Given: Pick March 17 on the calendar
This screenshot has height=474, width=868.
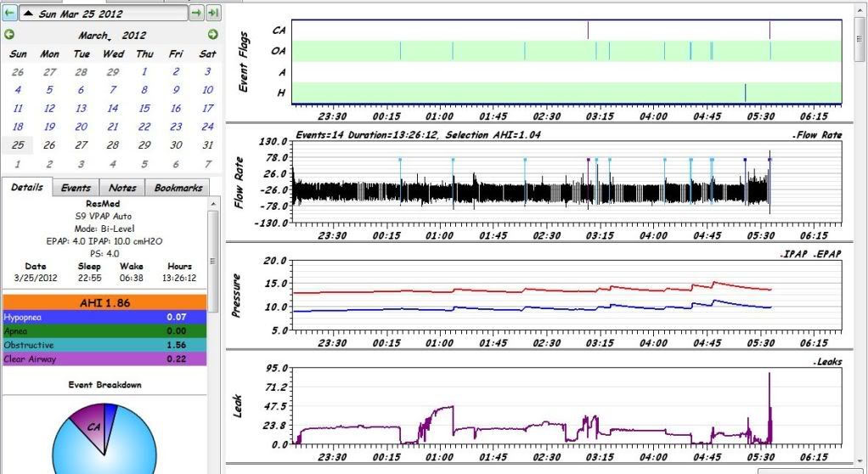Looking at the screenshot, I should pos(207,109).
